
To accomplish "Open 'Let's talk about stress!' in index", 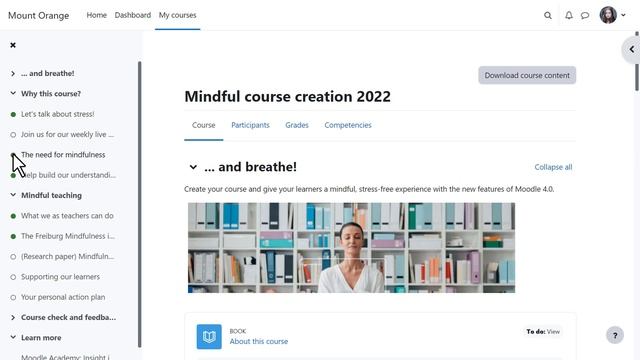I will [x=58, y=114].
